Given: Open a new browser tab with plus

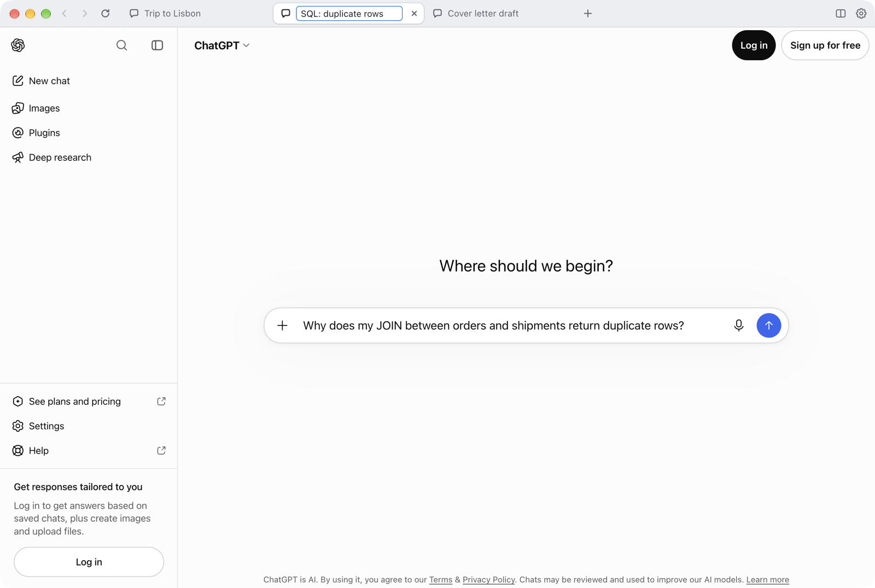Looking at the screenshot, I should [587, 14].
